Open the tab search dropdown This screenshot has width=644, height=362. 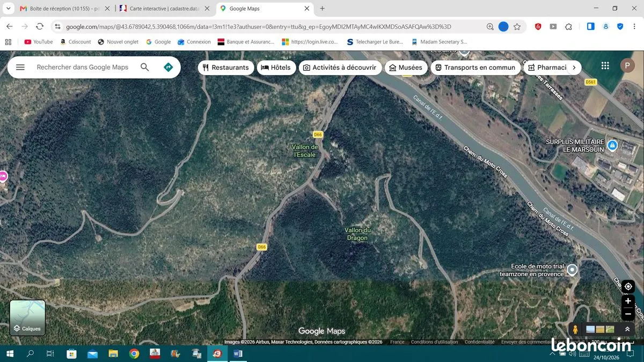[8, 9]
